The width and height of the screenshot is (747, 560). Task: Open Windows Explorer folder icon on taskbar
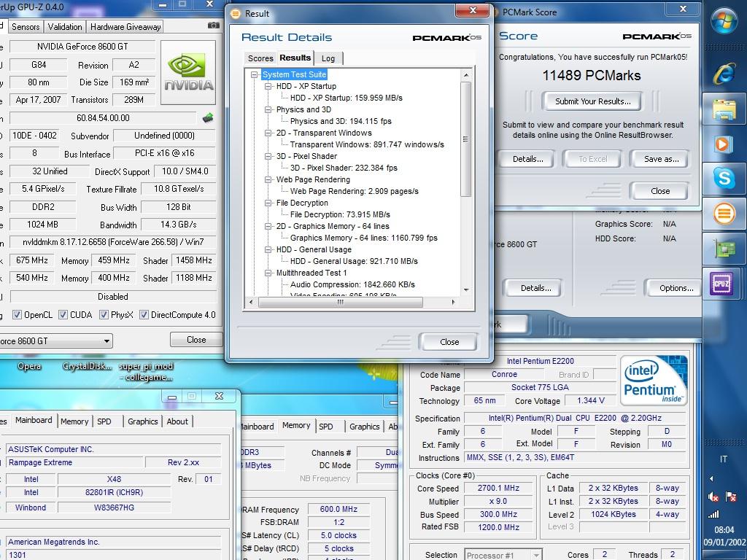[x=724, y=109]
